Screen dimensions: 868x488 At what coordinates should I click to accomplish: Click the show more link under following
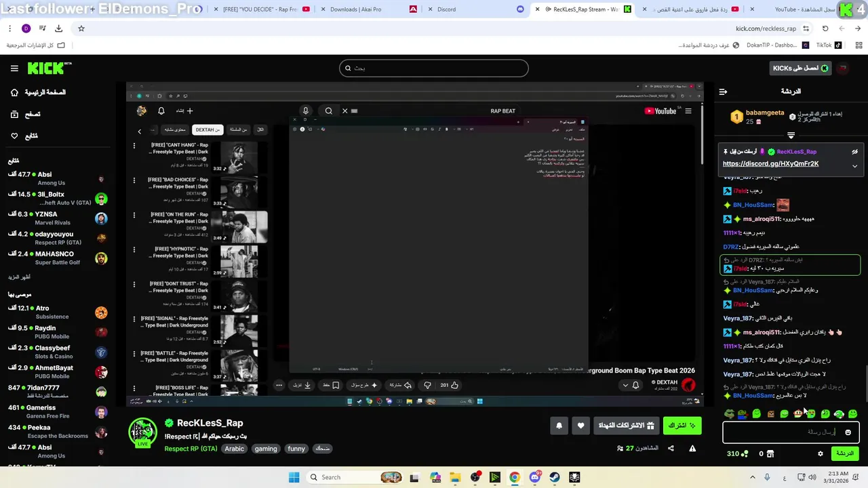pyautogui.click(x=19, y=277)
